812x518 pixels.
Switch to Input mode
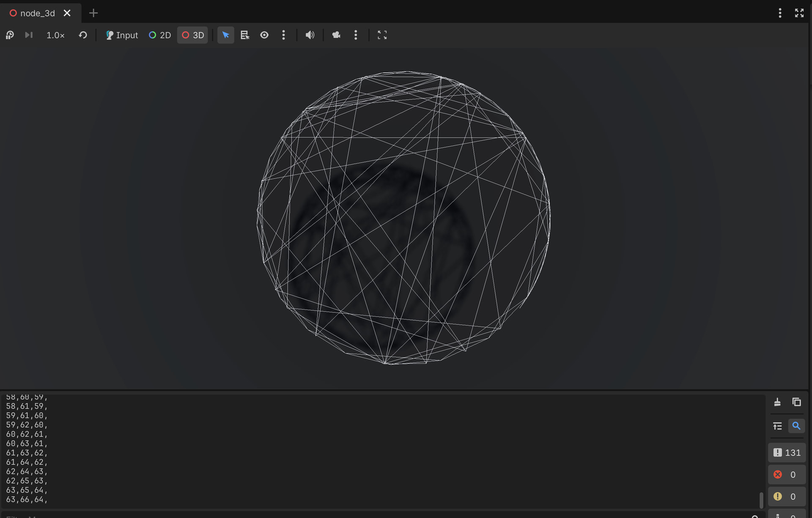coord(122,35)
